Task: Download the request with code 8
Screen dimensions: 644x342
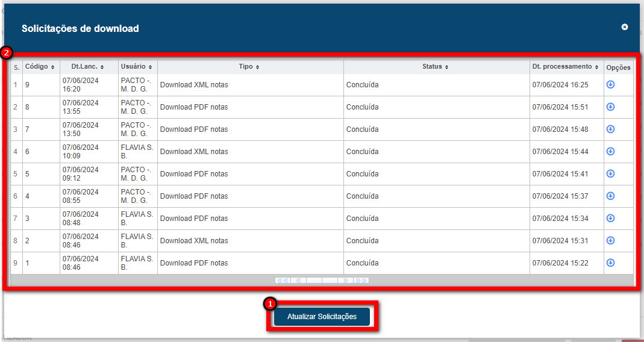Action: click(610, 107)
